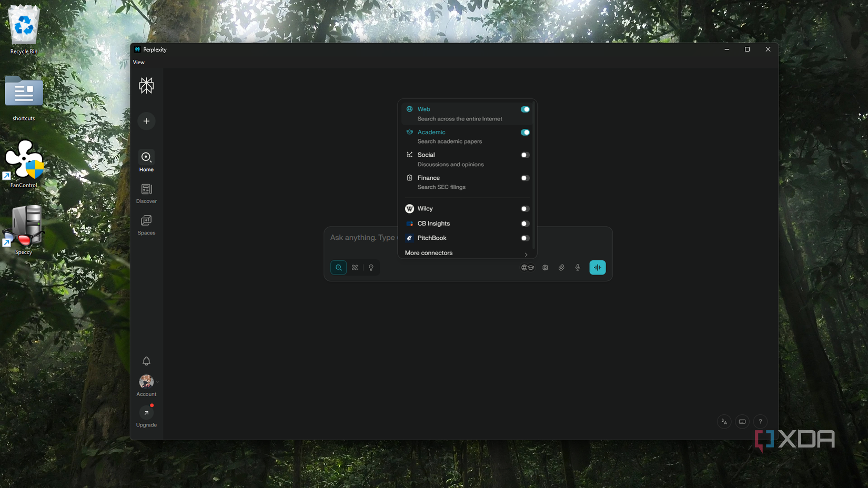Image resolution: width=868 pixels, height=488 pixels.
Task: Open the language translate button
Action: tap(724, 421)
